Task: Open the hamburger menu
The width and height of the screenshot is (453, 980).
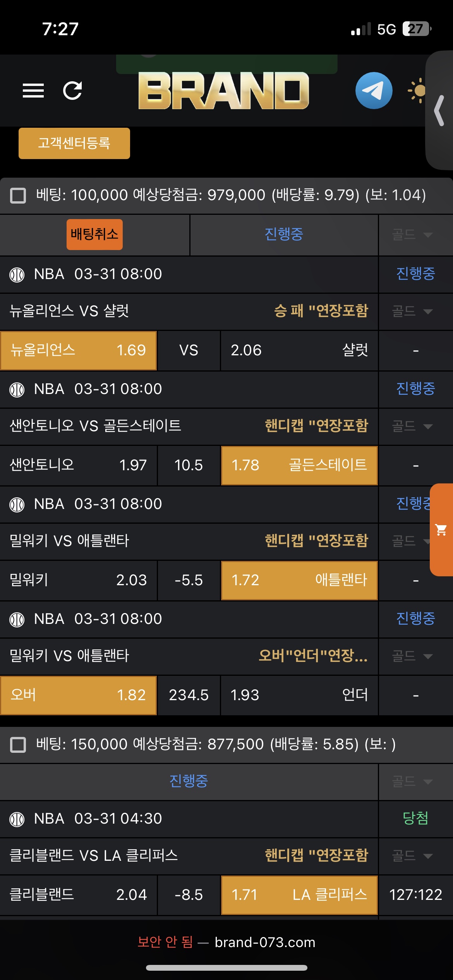Action: point(33,91)
